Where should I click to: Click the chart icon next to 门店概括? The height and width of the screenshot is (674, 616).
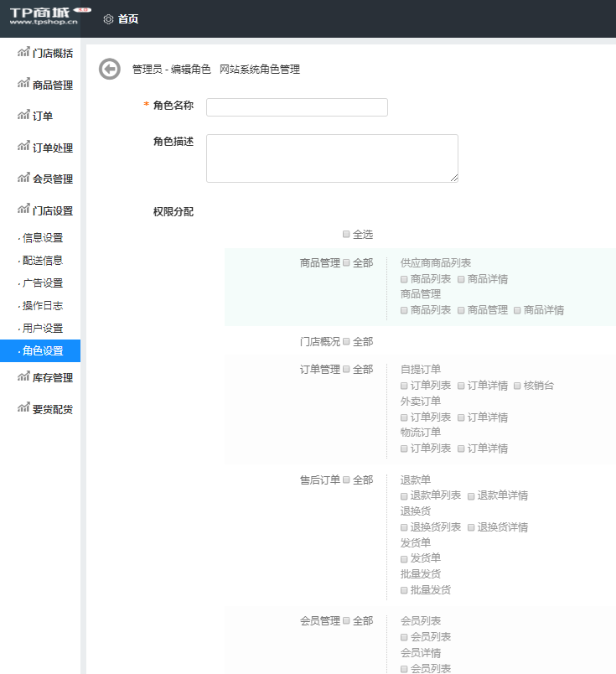(x=23, y=53)
